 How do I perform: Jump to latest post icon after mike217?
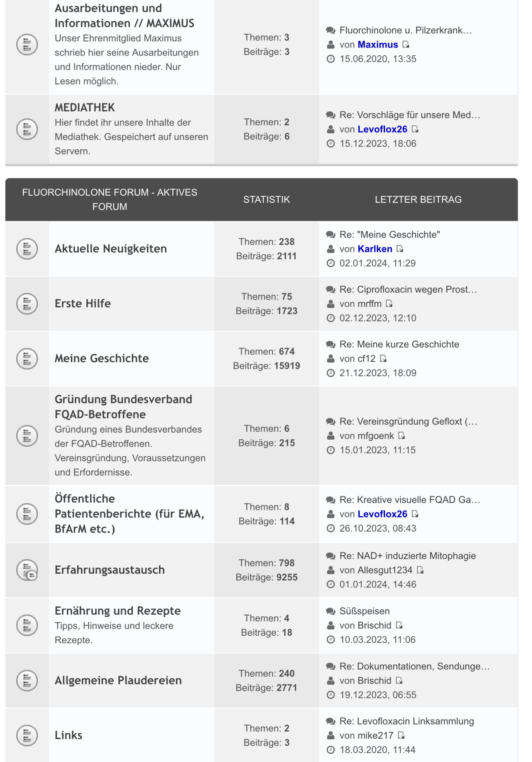coord(401,735)
